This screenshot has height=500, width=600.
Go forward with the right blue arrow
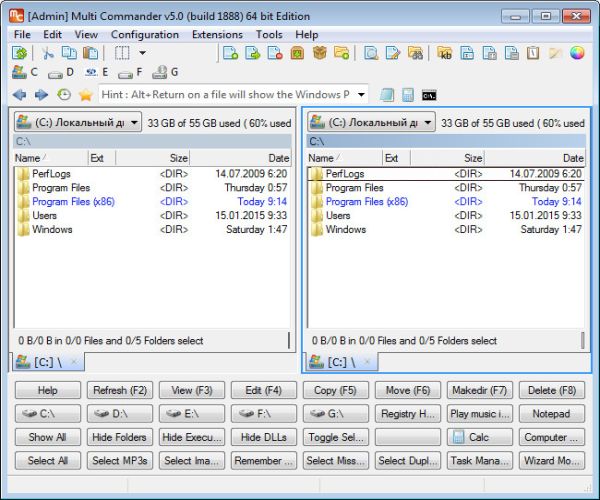[41, 94]
